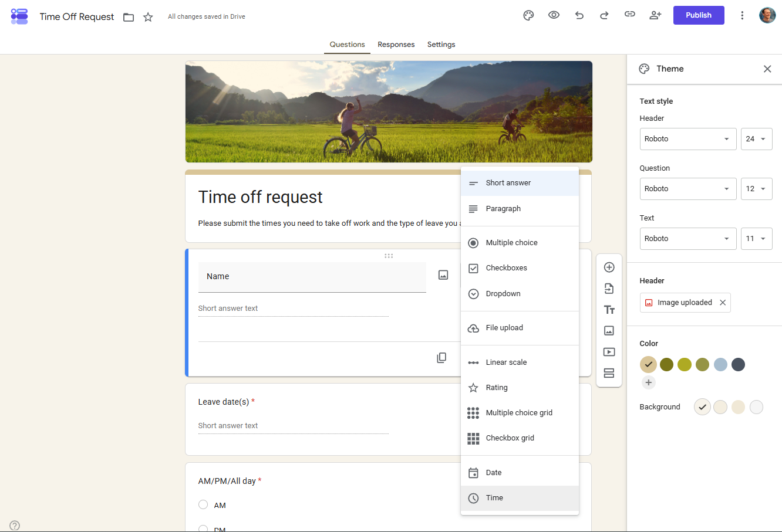Remove the uploaded header image
The image size is (782, 532).
[723, 303]
